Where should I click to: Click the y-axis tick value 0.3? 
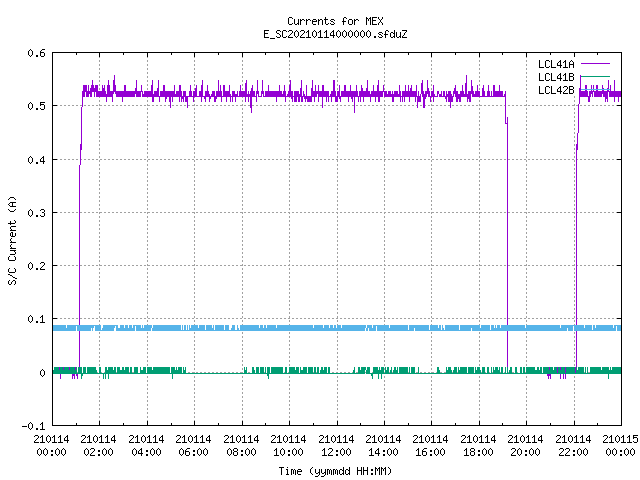pos(36,213)
